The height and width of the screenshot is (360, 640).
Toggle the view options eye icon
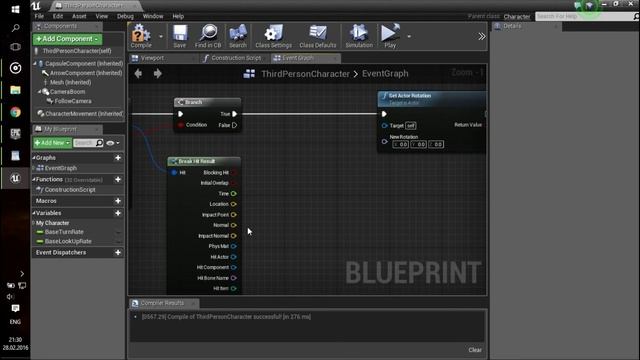tap(113, 143)
